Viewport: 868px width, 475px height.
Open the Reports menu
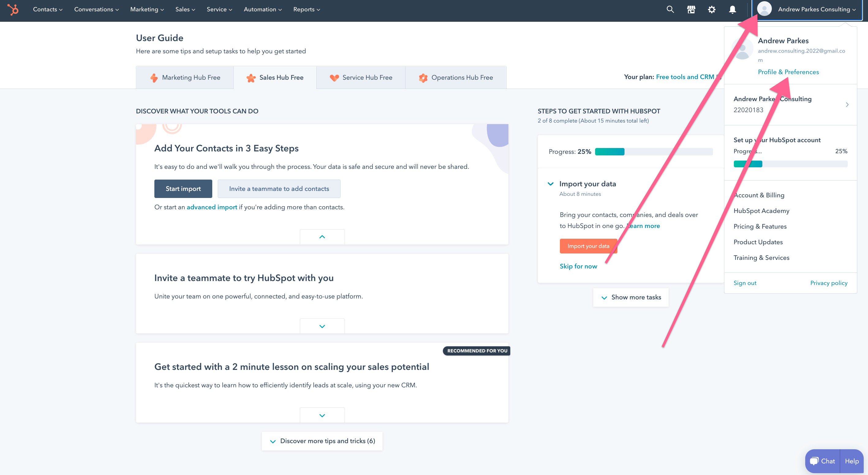click(x=307, y=9)
